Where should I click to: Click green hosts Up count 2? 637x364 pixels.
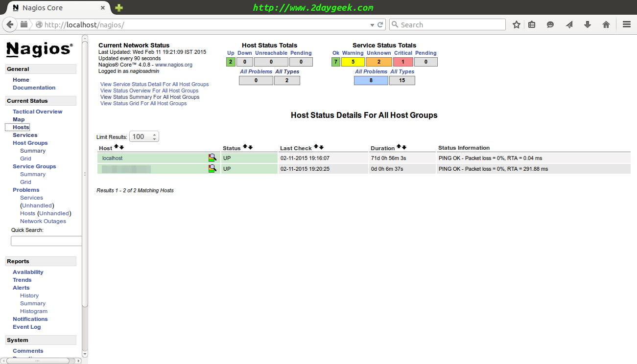click(x=231, y=62)
